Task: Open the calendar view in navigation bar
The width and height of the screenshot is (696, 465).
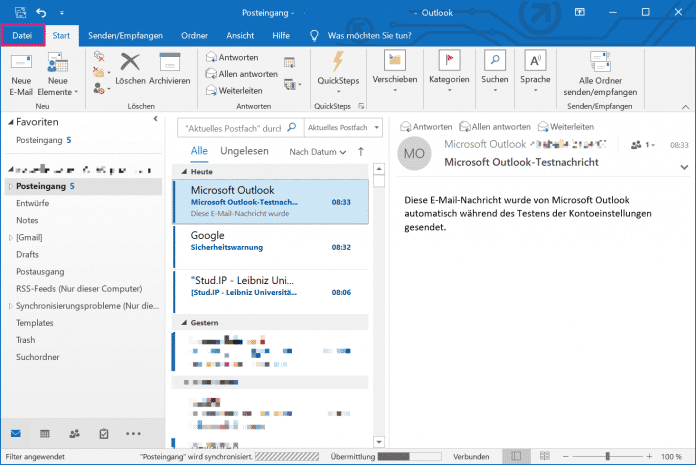Action: pos(45,434)
